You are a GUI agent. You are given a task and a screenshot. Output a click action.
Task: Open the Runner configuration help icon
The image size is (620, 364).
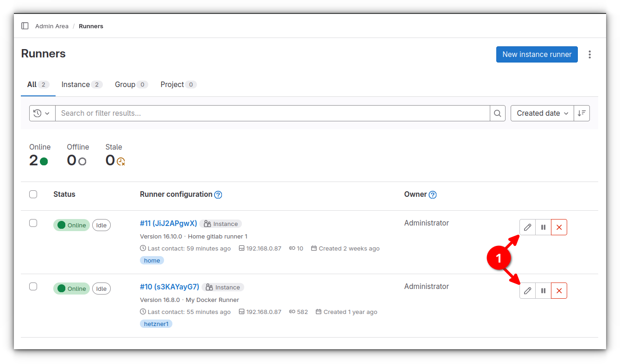[218, 195]
